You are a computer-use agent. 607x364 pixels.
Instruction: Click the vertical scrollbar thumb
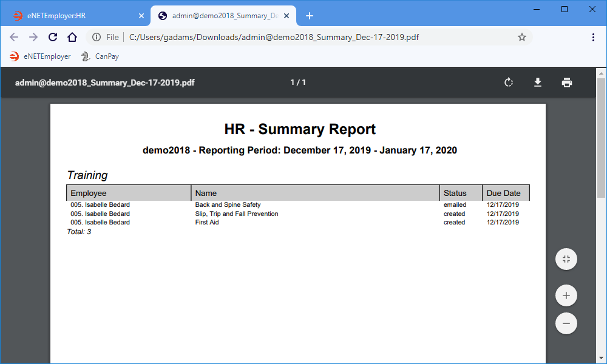(x=601, y=138)
